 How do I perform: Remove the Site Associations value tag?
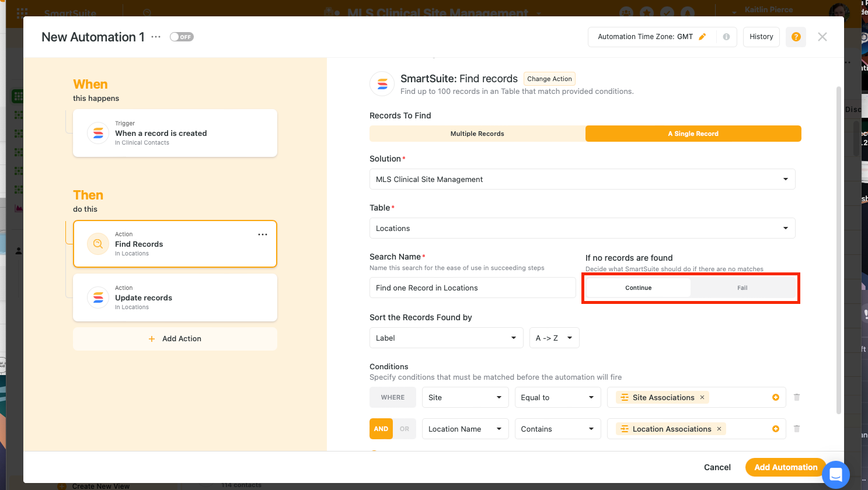pos(702,397)
